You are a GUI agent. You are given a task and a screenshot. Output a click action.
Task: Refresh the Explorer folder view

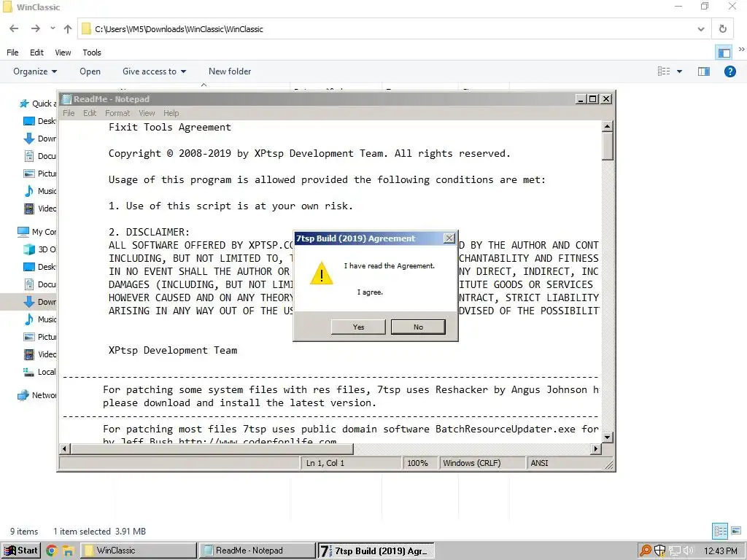click(x=723, y=29)
